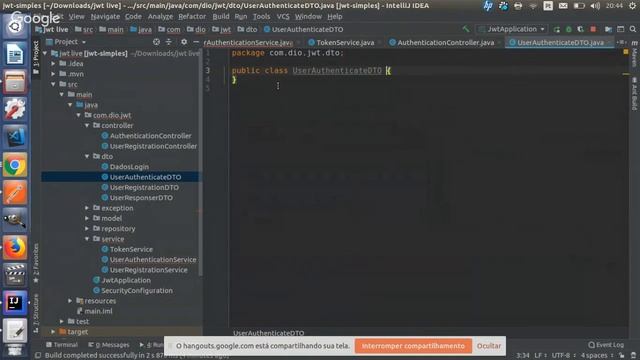
Task: Open the Build menu
Action: [221, 17]
